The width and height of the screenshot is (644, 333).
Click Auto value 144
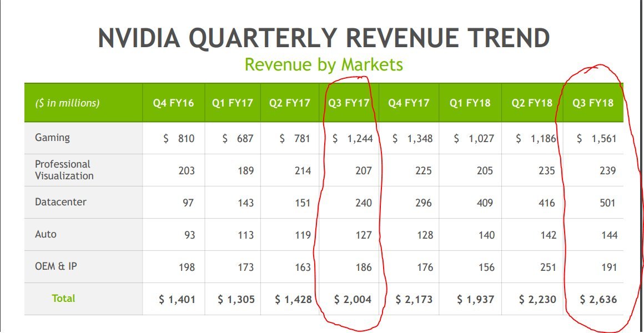click(609, 235)
